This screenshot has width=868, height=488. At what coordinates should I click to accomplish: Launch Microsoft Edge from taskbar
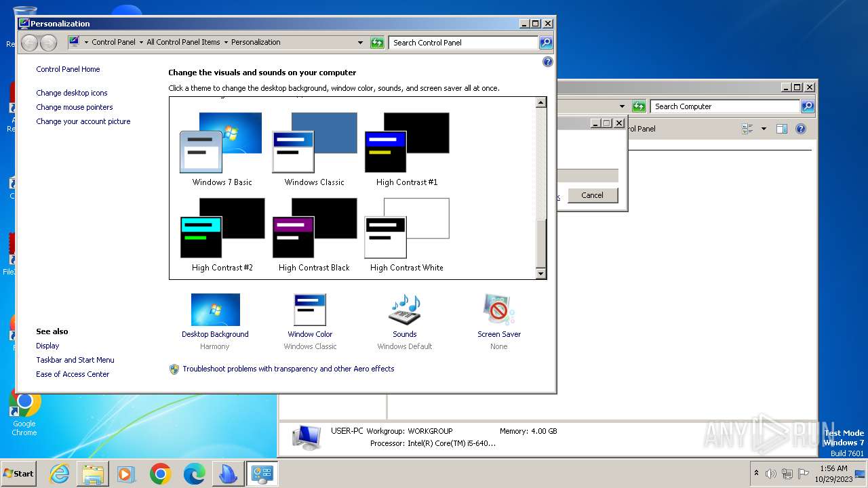click(x=194, y=474)
